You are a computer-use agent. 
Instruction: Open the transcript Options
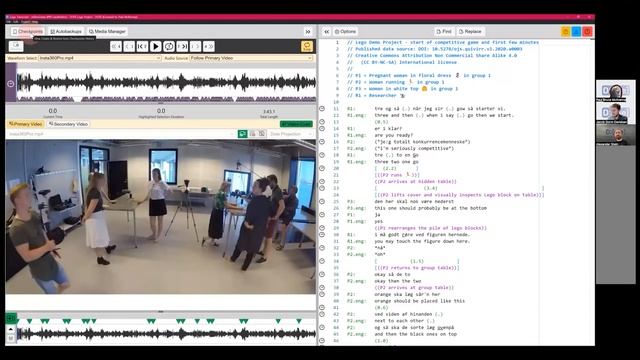(345, 31)
